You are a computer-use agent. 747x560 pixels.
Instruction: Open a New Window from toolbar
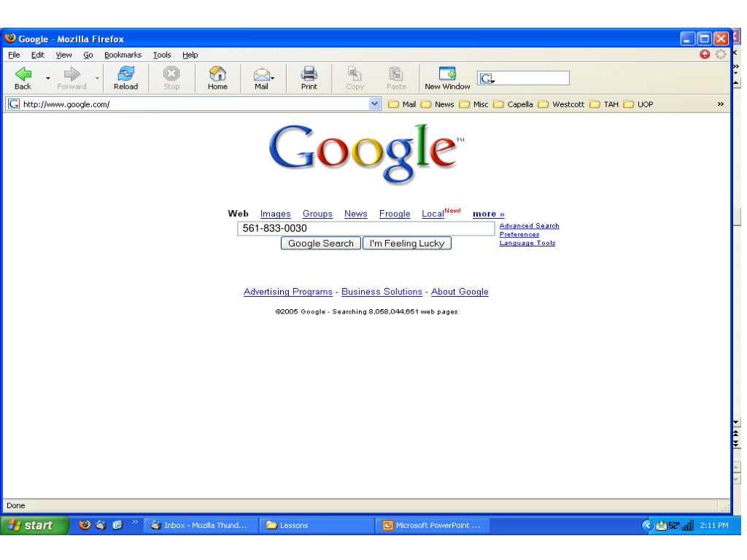(x=447, y=74)
